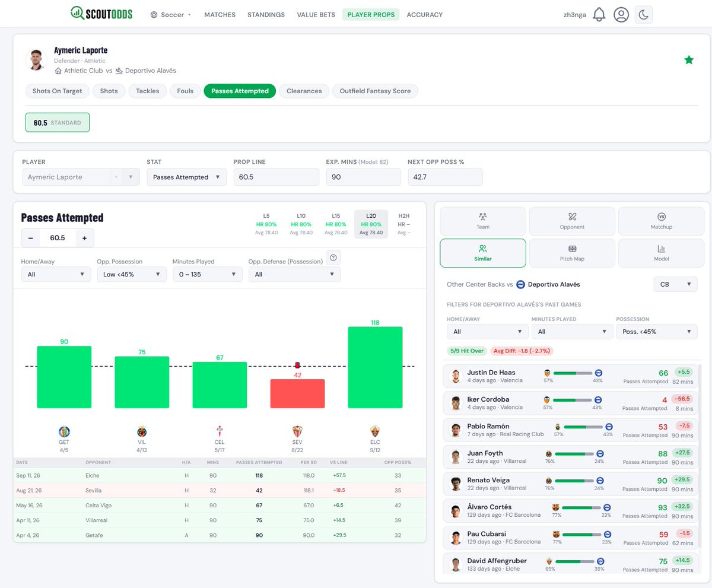Viewport: 712px width, 588px height.
Task: Open the Team panel tab
Action: 483,221
